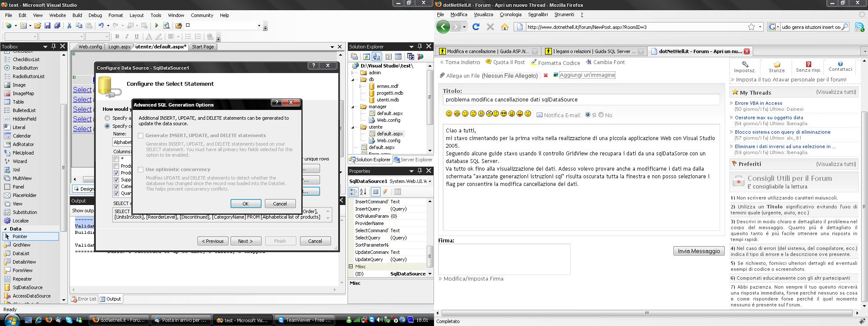The height and width of the screenshot is (326, 868).
Task: Click New Web Site icon in toolbar
Action: click(8, 25)
